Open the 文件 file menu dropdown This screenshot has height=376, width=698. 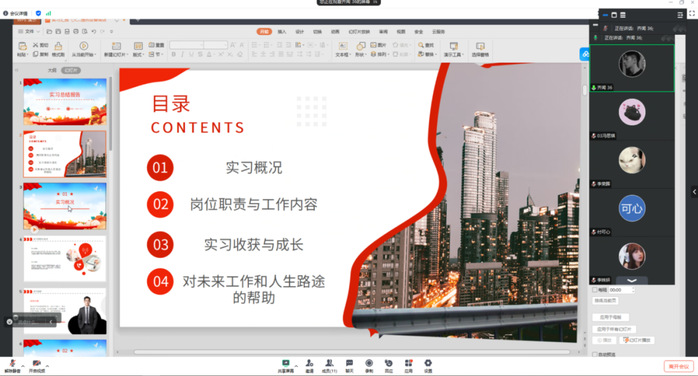pos(29,32)
